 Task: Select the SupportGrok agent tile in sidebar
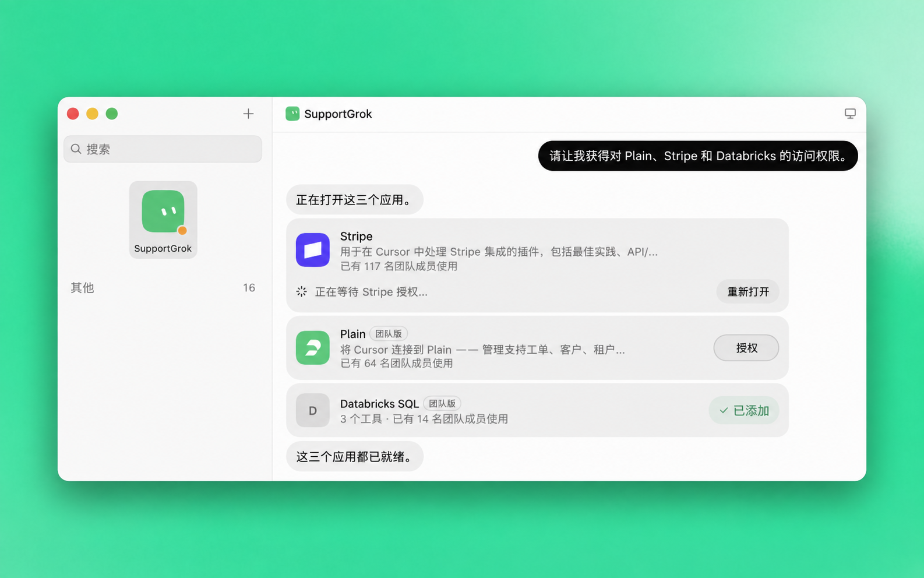click(x=163, y=220)
